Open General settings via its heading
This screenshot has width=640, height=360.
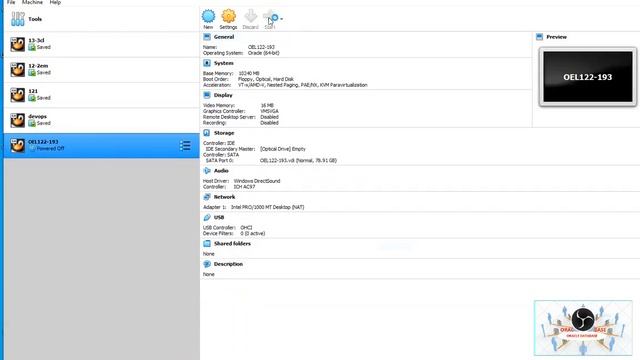pyautogui.click(x=224, y=37)
